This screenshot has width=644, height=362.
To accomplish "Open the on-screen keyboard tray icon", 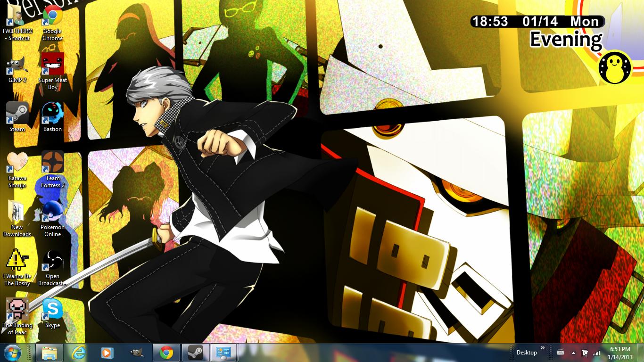I will [561, 353].
